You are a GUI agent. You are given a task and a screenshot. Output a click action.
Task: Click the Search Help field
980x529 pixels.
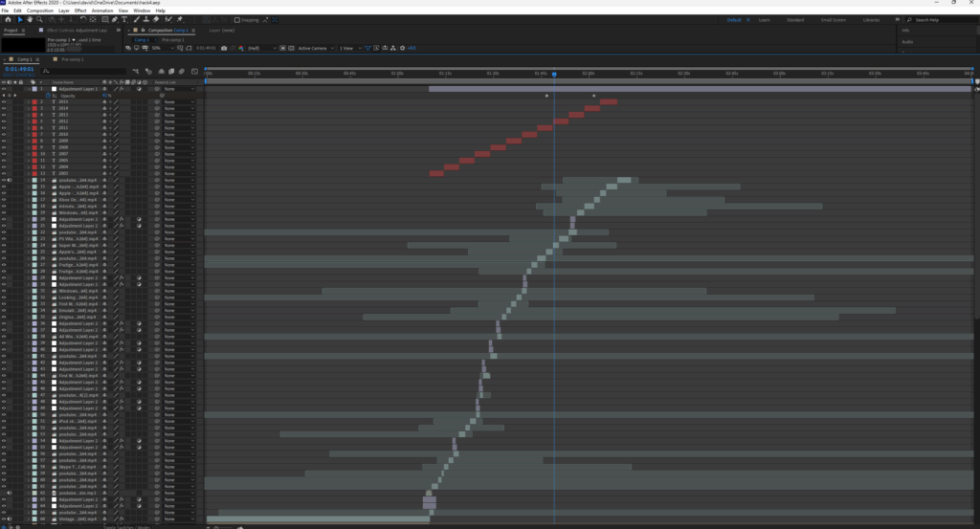point(941,20)
